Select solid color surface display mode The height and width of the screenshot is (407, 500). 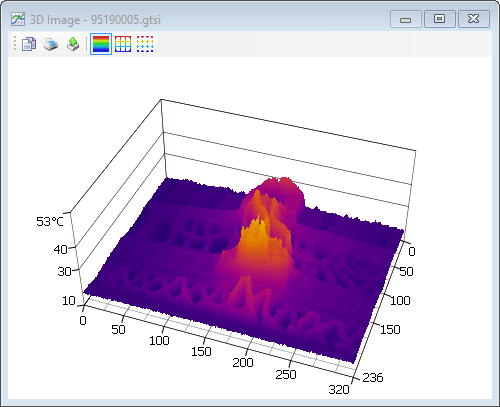pos(101,44)
